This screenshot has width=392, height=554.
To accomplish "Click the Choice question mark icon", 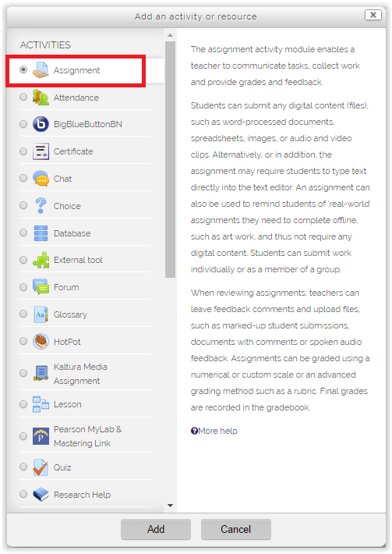I will point(41,206).
